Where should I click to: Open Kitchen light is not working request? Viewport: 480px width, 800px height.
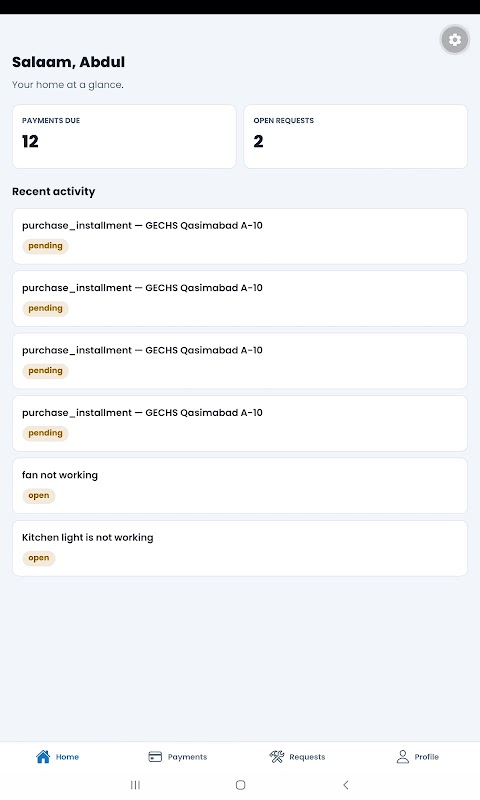click(240, 548)
